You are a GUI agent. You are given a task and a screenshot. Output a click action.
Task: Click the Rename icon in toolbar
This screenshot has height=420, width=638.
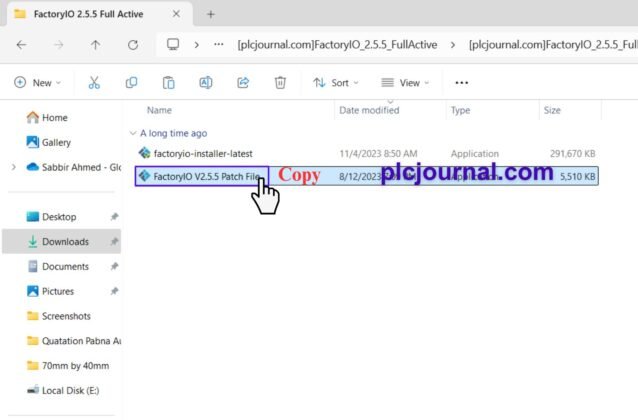[x=205, y=83]
